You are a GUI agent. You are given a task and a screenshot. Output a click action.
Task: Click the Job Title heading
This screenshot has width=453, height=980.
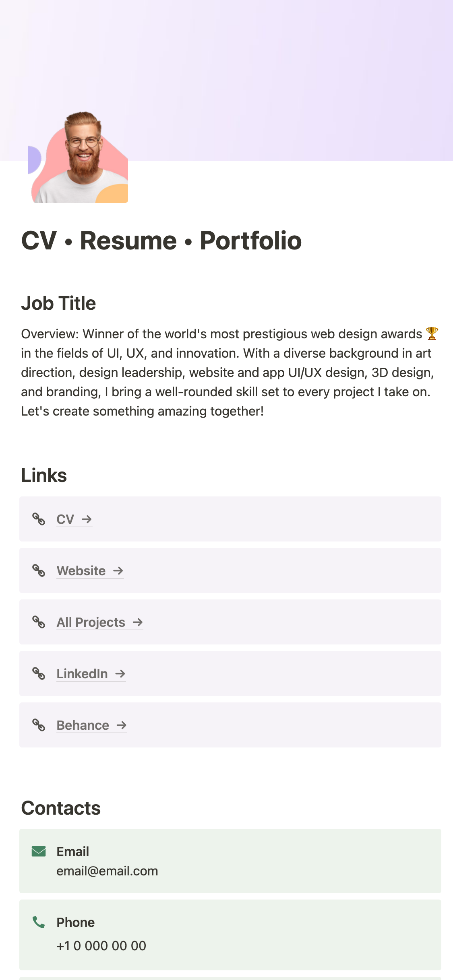click(x=58, y=303)
